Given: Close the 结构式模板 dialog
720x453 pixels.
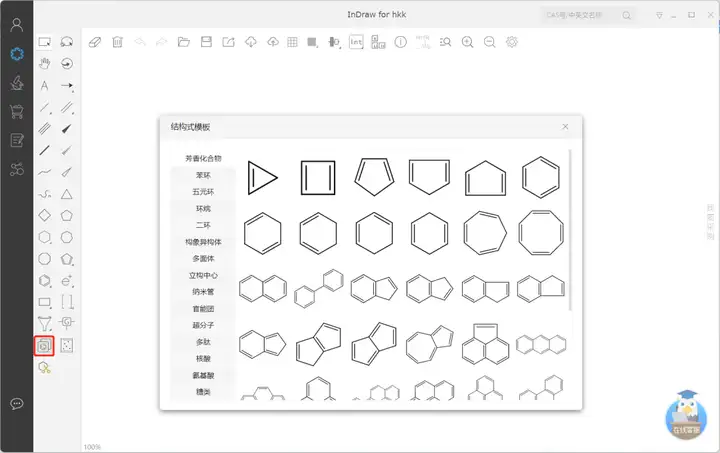Looking at the screenshot, I should 565,127.
